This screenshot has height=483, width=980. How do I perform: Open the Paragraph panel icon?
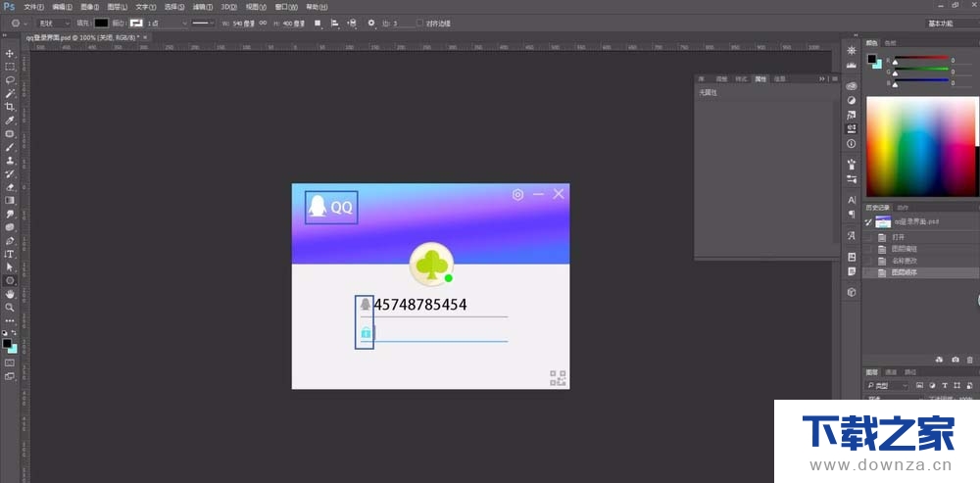pos(852,214)
